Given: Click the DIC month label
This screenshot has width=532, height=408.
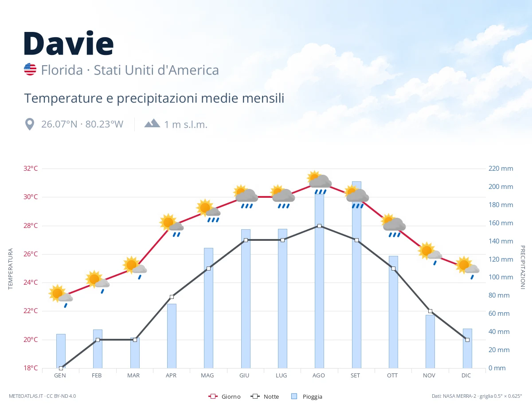Looking at the screenshot, I should pos(466,376).
